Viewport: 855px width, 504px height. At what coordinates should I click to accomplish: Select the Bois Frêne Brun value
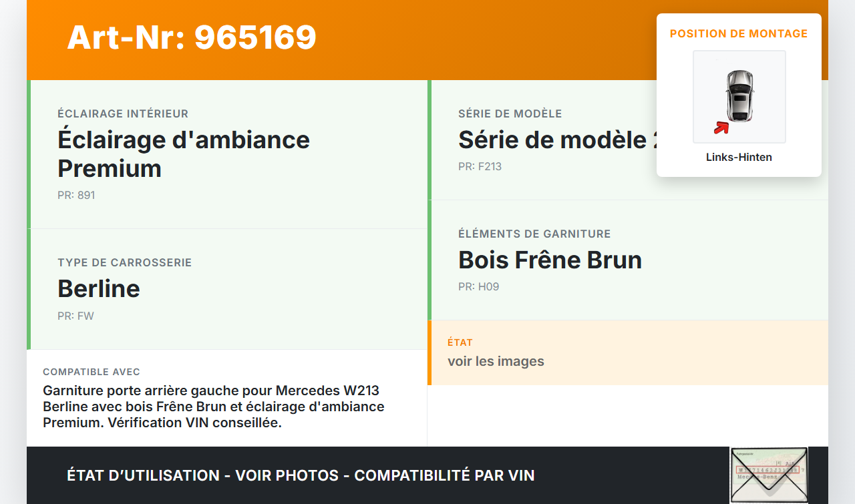coord(550,260)
